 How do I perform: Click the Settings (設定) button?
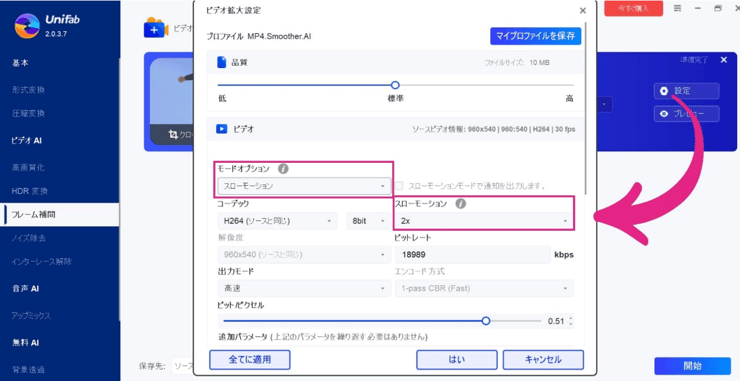pos(687,91)
